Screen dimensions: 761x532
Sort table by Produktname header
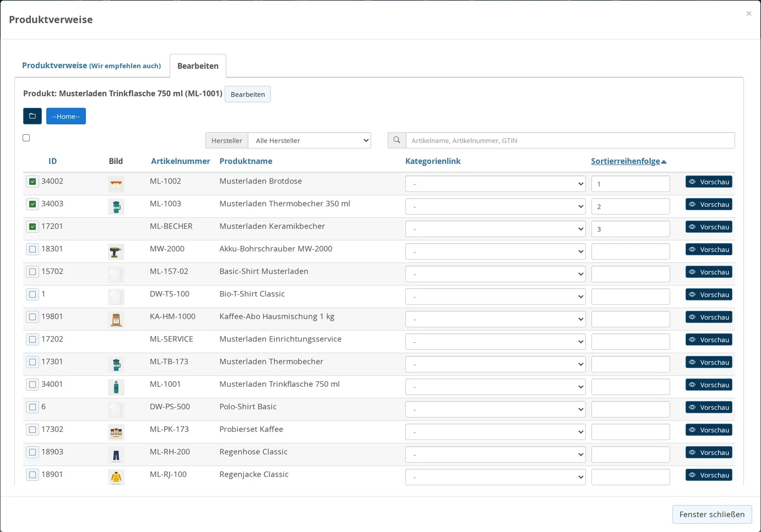246,161
